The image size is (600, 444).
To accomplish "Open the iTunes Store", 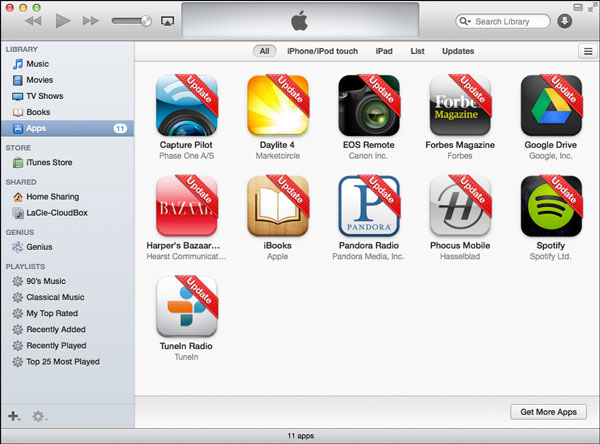I will [67, 163].
